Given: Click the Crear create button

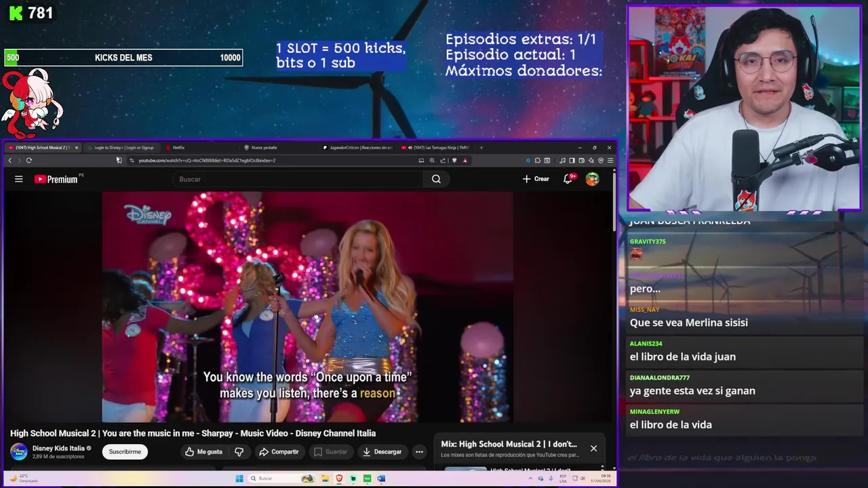Looking at the screenshot, I should 536,179.
